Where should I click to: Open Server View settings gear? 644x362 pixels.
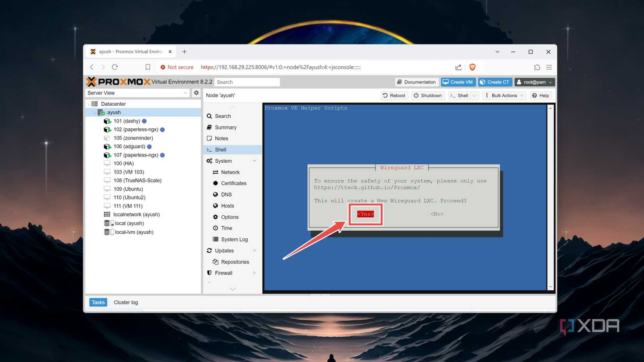196,93
